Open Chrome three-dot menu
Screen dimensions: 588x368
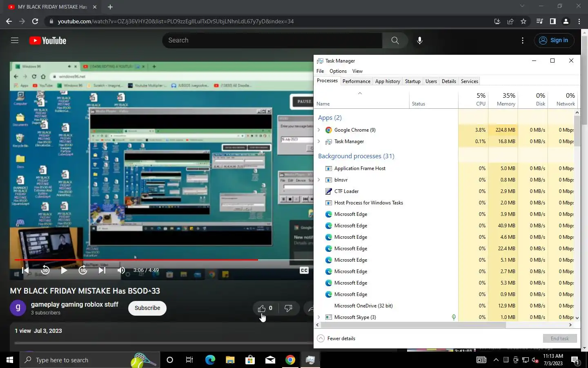(579, 21)
